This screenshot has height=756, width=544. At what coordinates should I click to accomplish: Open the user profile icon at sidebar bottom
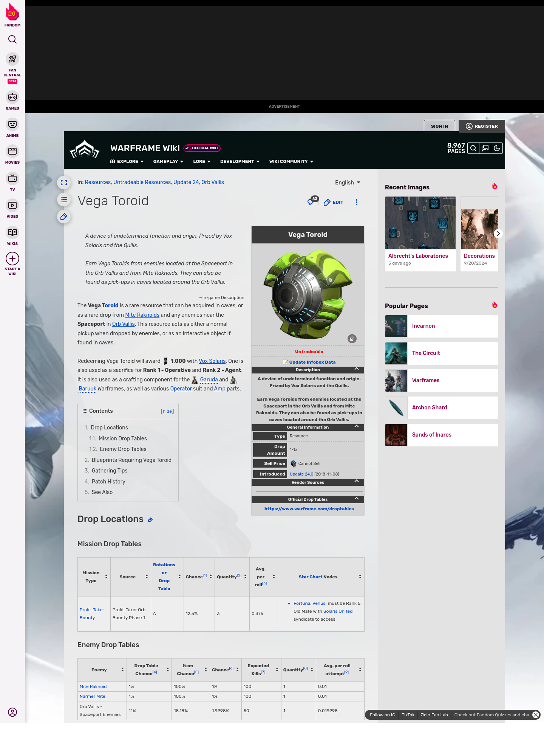12,712
